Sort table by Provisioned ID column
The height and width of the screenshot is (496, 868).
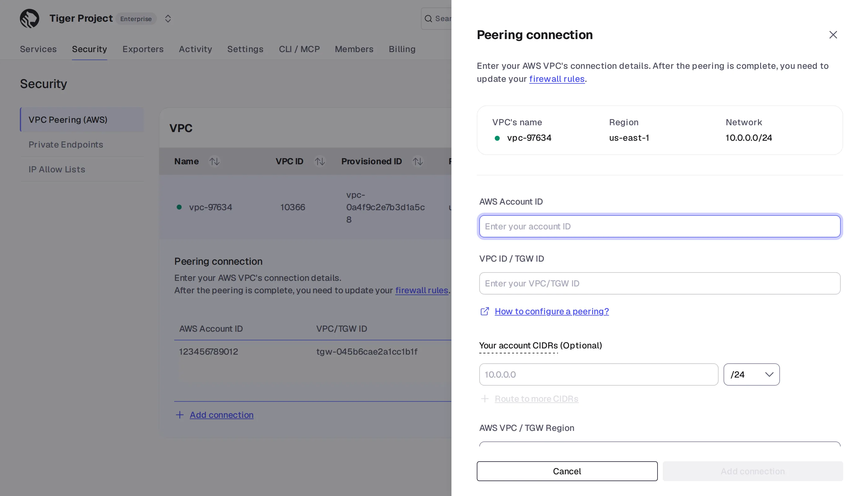(418, 161)
